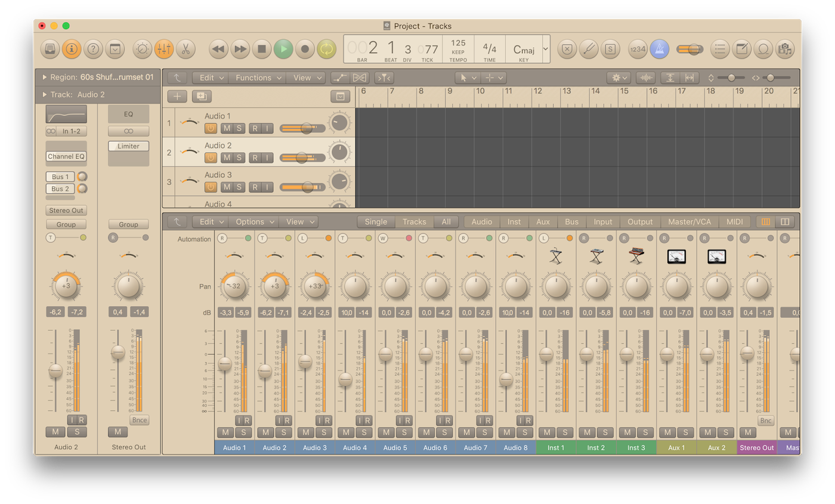Open the LCD display mode dropdown arrow
Screen dimensions: 835x504
[546, 49]
